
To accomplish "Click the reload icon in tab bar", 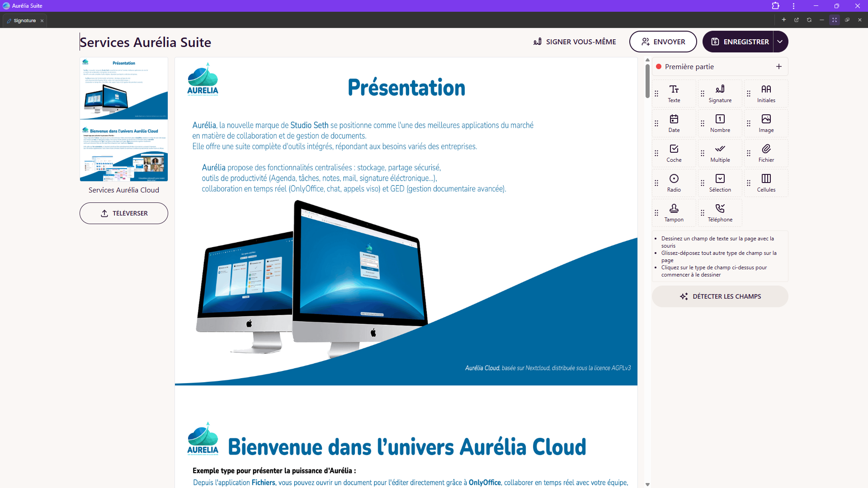I will pyautogui.click(x=809, y=20).
